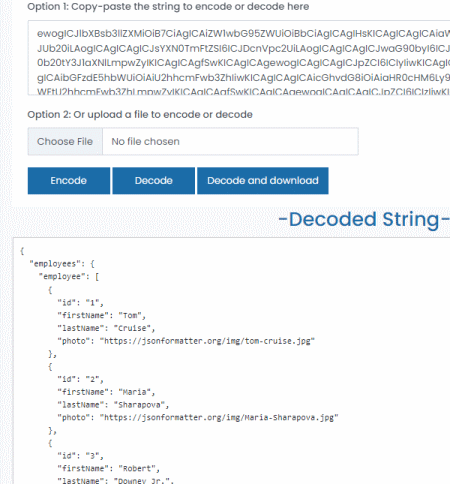Click the Encode button

coord(69,181)
